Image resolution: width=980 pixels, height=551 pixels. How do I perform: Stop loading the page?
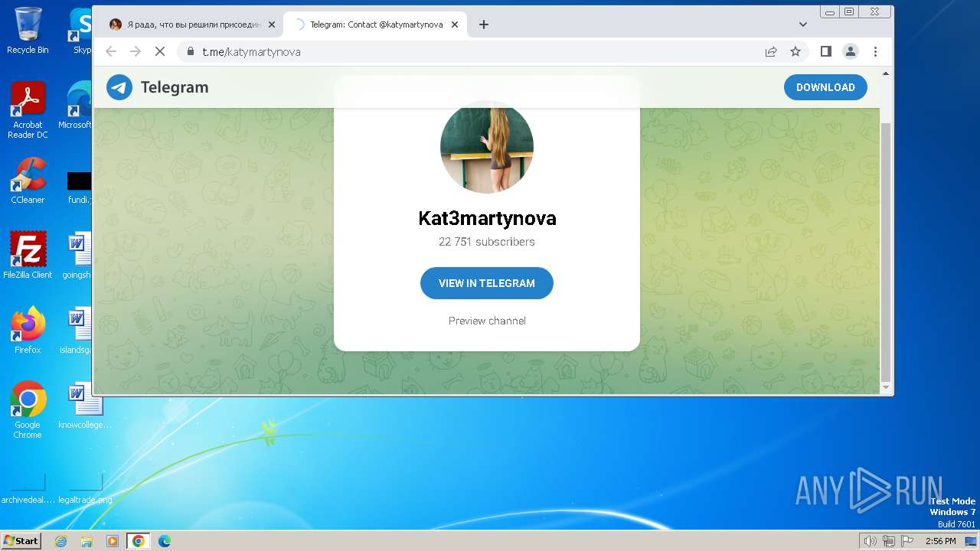pyautogui.click(x=160, y=51)
